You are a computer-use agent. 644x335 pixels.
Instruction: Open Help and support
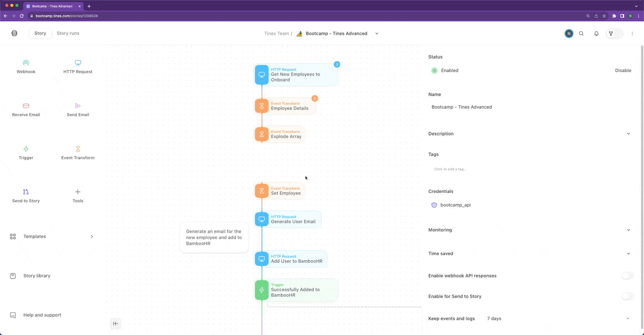[x=36, y=315]
